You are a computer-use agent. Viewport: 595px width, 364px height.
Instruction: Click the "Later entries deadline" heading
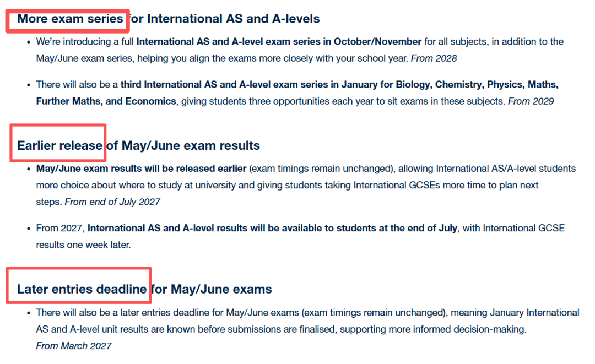click(x=82, y=289)
